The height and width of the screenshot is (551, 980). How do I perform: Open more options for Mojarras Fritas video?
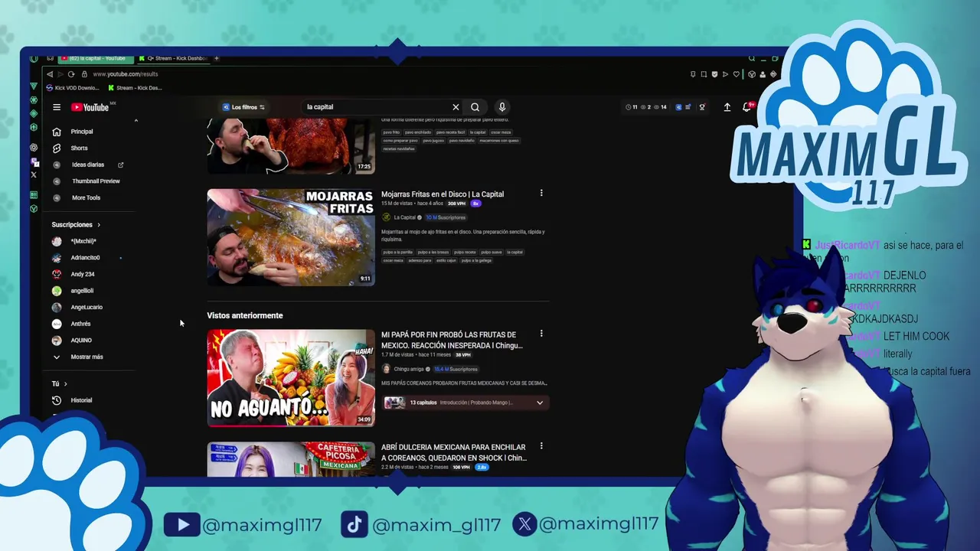[x=541, y=193]
